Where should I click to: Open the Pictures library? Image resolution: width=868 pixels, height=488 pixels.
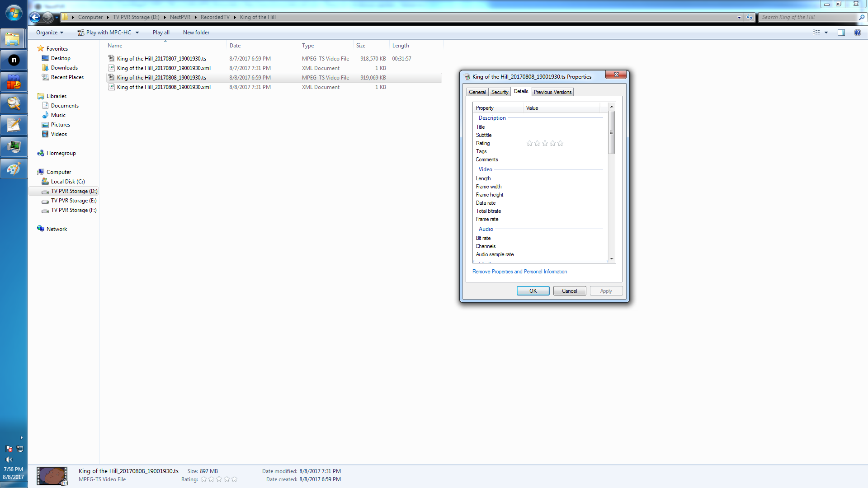tap(60, 125)
